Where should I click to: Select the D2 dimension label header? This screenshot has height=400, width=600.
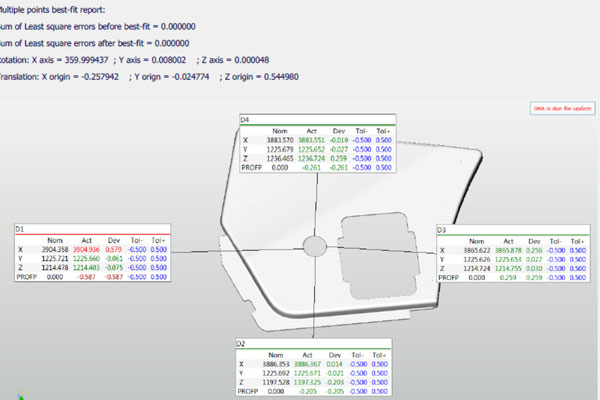pyautogui.click(x=241, y=343)
